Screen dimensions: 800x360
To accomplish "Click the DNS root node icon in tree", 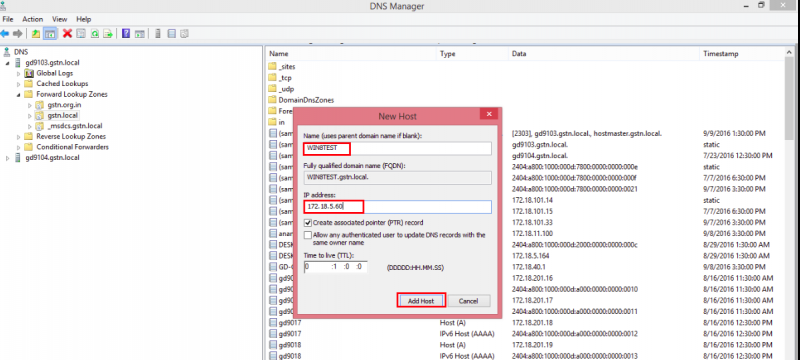I will pos(7,52).
